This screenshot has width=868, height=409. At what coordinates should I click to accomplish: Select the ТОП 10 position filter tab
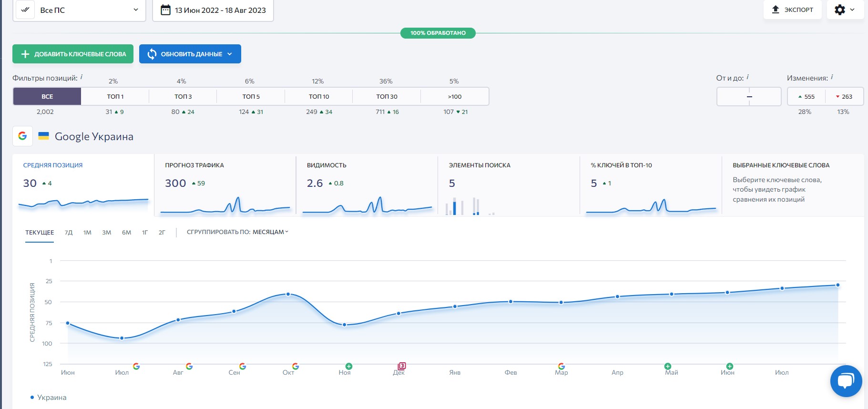pos(319,96)
